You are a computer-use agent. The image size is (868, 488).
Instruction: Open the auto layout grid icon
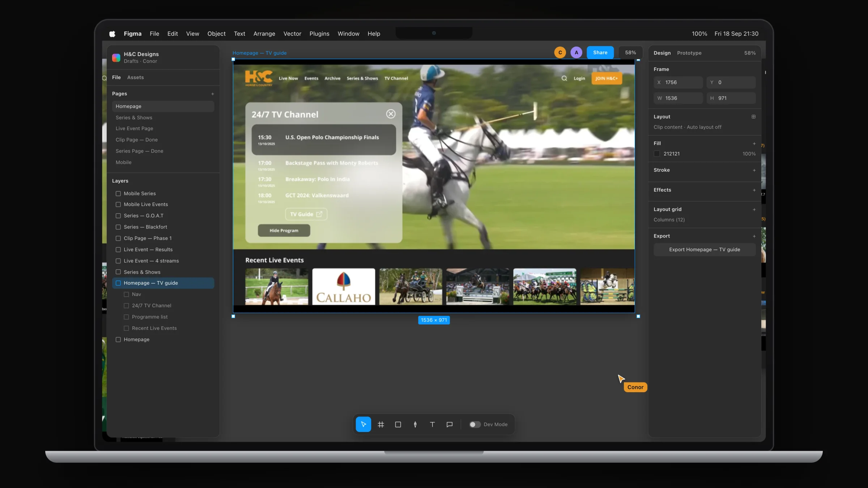(x=754, y=117)
